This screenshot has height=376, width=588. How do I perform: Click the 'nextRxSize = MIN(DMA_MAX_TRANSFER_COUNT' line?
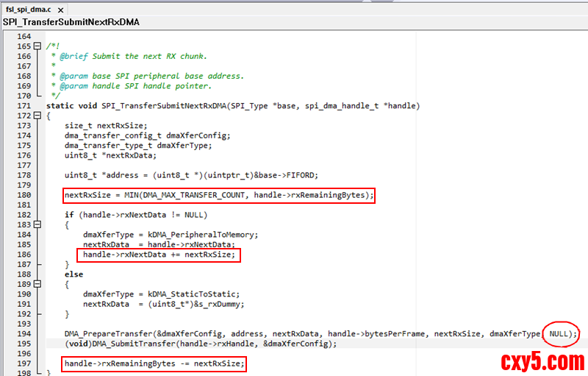219,195
